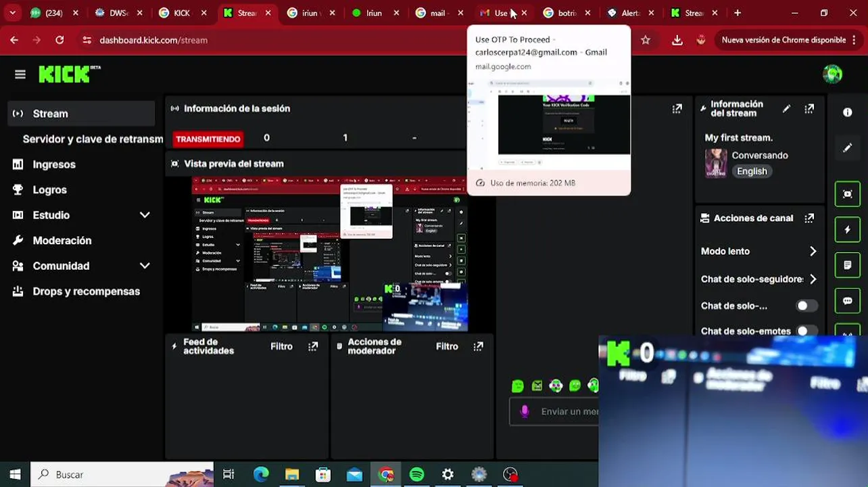Click the info icon in the right sidebar
Screen dimensions: 868x487
point(848,112)
